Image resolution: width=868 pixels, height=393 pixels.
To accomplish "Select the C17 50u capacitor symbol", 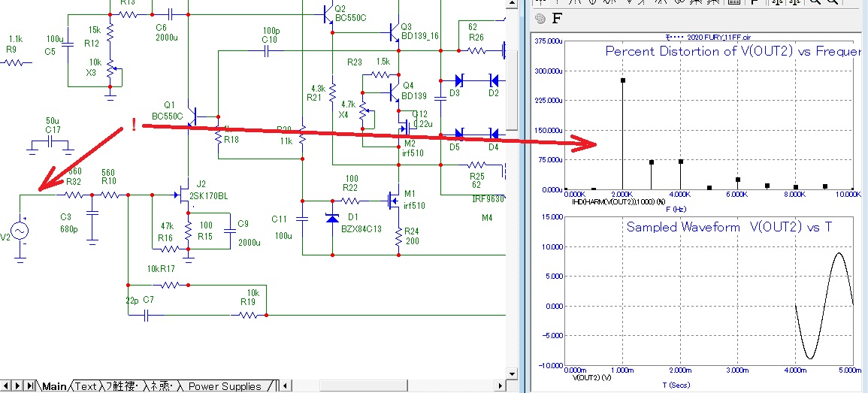I will (x=50, y=142).
